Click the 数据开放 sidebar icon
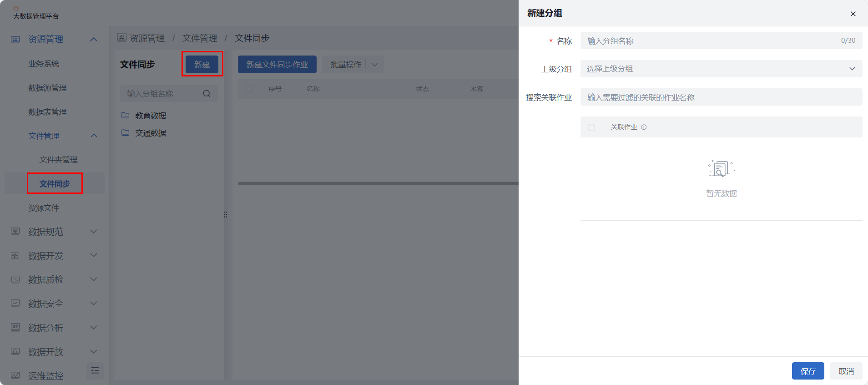This screenshot has height=385, width=868. [x=15, y=351]
